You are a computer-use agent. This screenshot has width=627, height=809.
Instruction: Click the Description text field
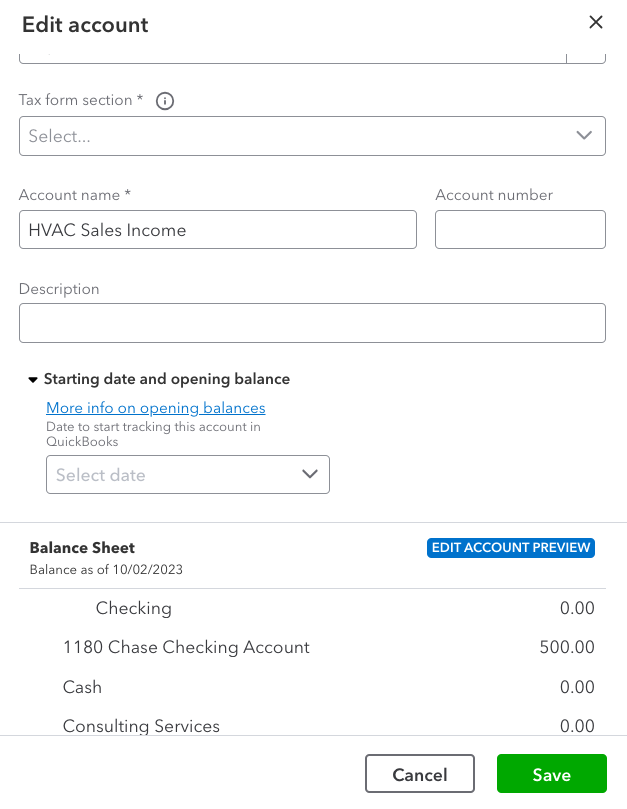312,323
